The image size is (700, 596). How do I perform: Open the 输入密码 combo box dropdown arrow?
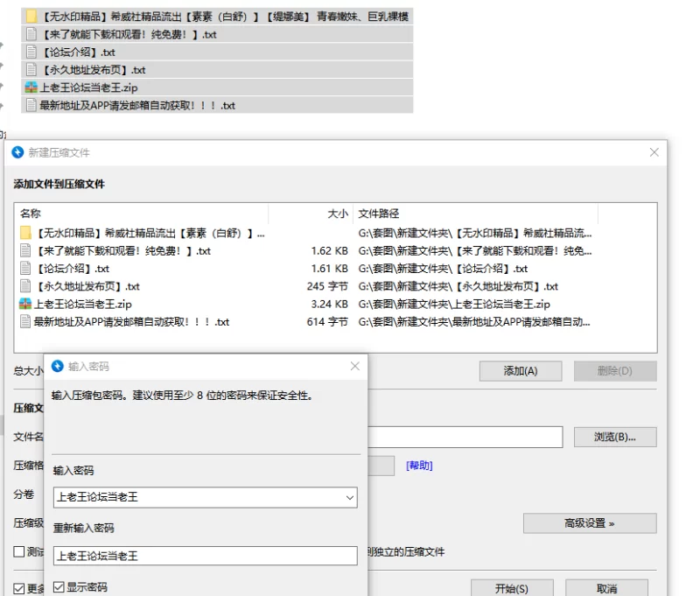tap(349, 497)
